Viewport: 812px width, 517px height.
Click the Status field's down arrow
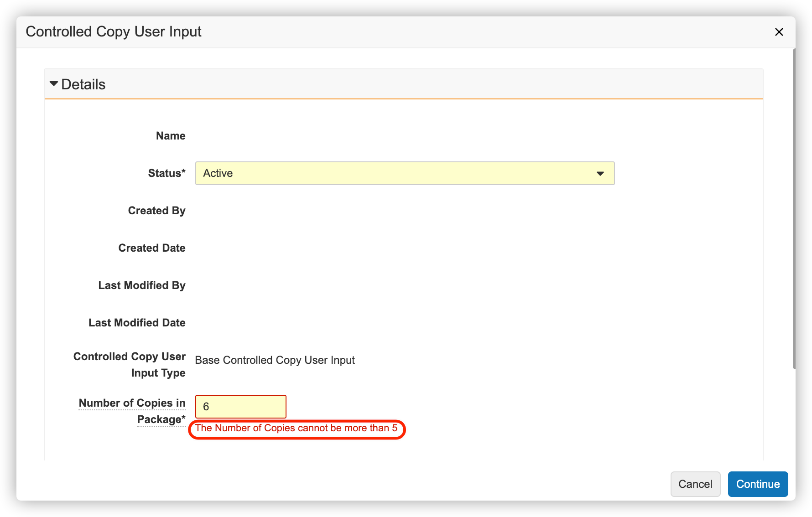[600, 174]
